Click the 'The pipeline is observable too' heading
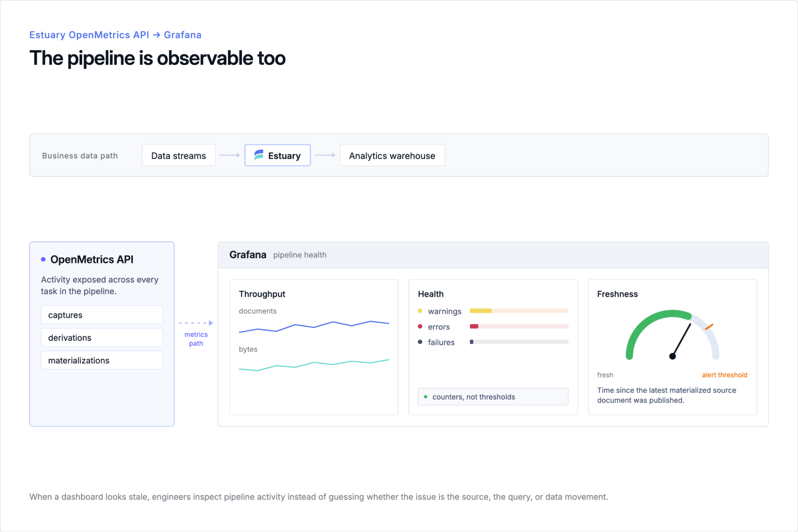This screenshot has width=798, height=532. pyautogui.click(x=158, y=58)
